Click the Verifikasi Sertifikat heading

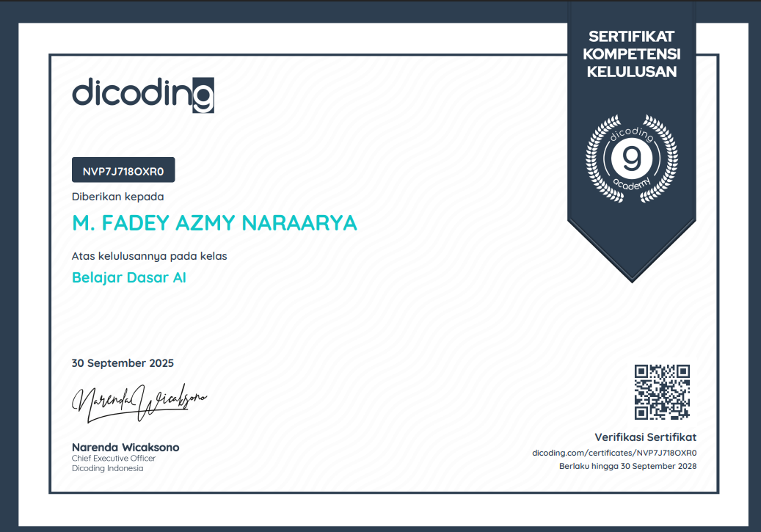pos(645,437)
